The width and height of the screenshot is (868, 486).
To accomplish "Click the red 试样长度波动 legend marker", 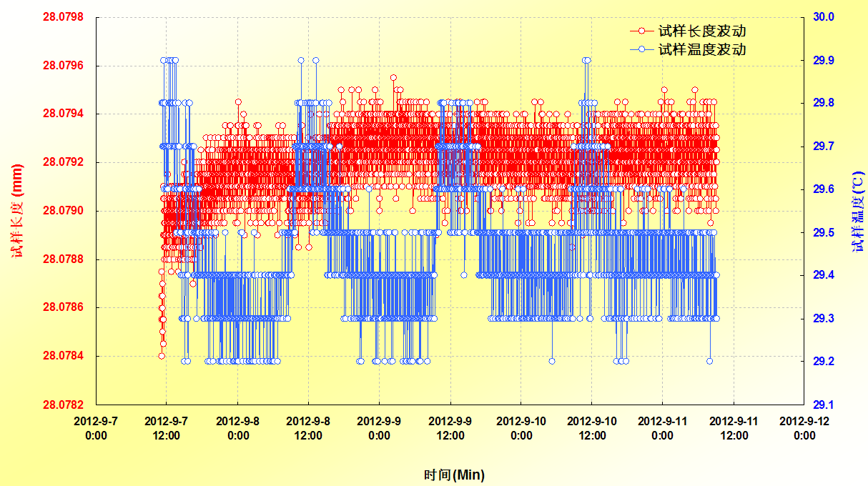I will [x=641, y=31].
